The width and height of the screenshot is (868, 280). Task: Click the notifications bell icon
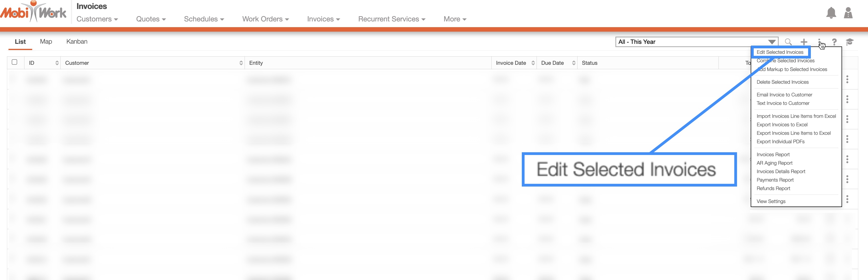[x=831, y=13]
